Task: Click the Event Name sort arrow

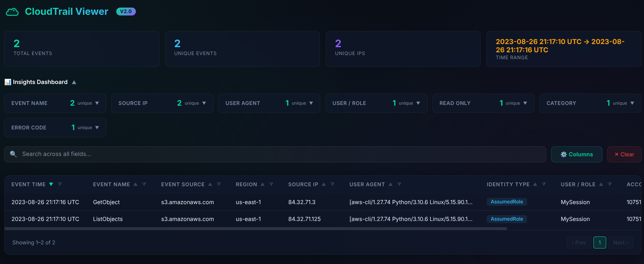Action: point(136,184)
